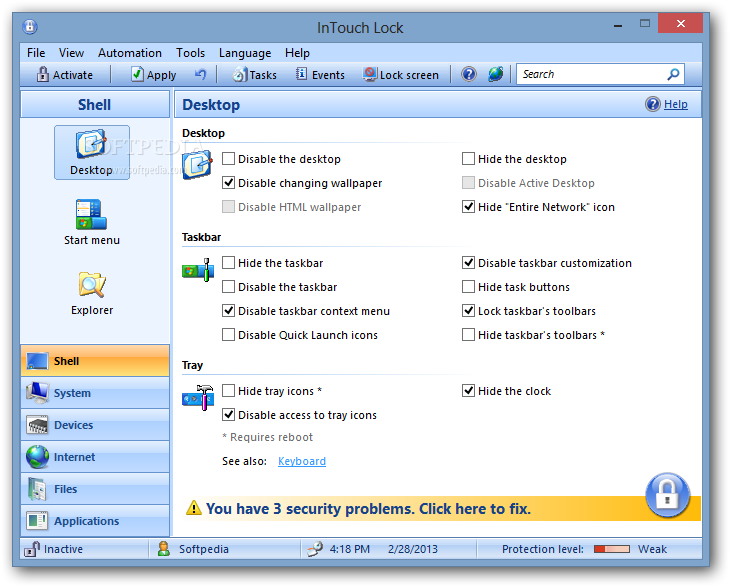
Task: Click the Inactive status icon in status bar
Action: click(32, 549)
